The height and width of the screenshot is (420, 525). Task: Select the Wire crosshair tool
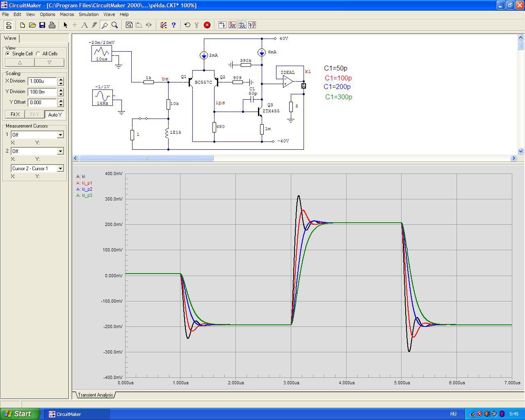[x=75, y=25]
